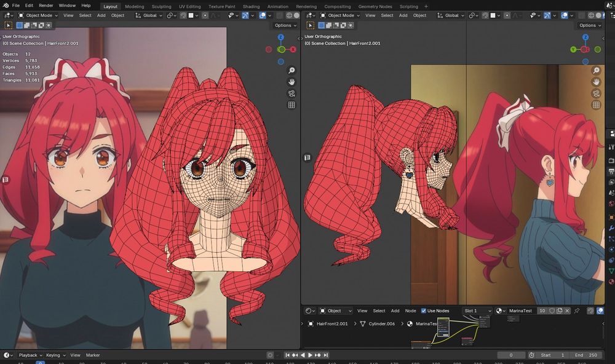Open Object Mode dropdown in right viewport

point(340,15)
